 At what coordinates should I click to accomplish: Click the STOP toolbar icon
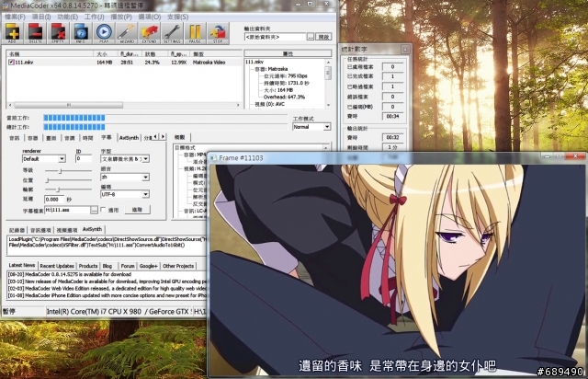pos(218,33)
